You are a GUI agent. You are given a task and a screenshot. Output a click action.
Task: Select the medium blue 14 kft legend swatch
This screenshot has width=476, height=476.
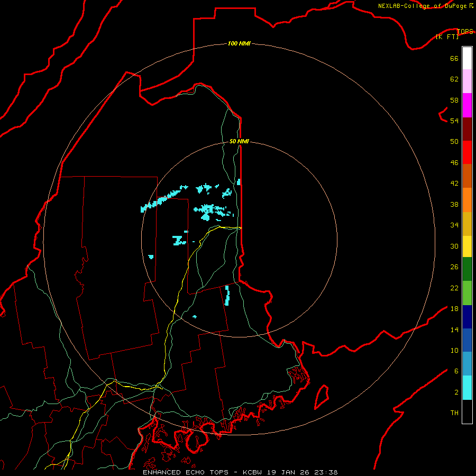[x=467, y=340]
